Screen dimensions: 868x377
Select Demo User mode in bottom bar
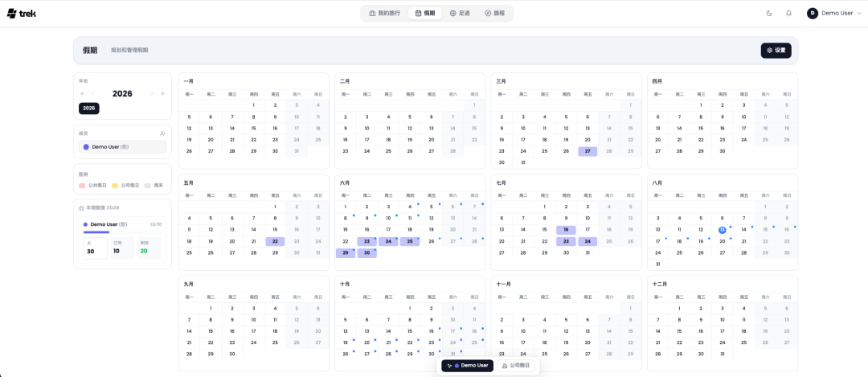pos(467,366)
